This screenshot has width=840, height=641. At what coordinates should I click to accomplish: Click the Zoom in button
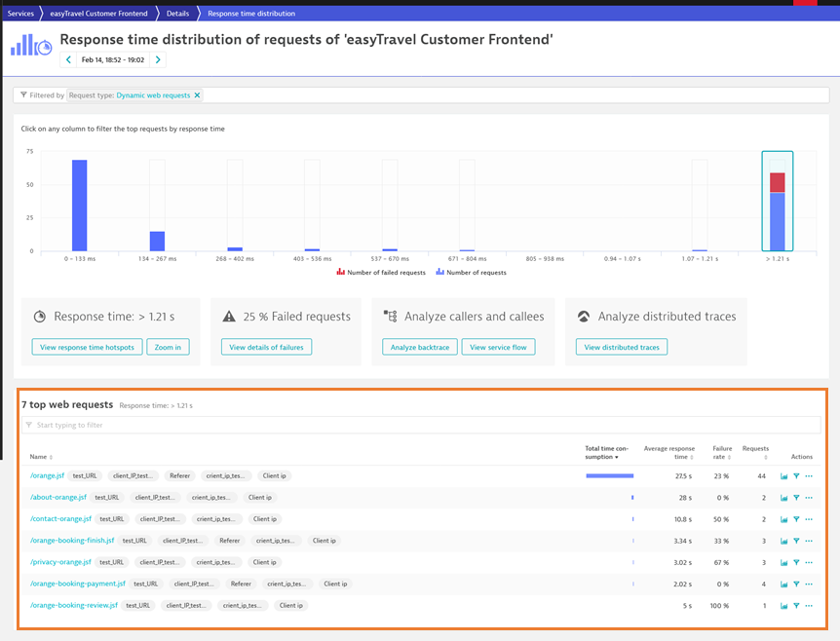[168, 347]
